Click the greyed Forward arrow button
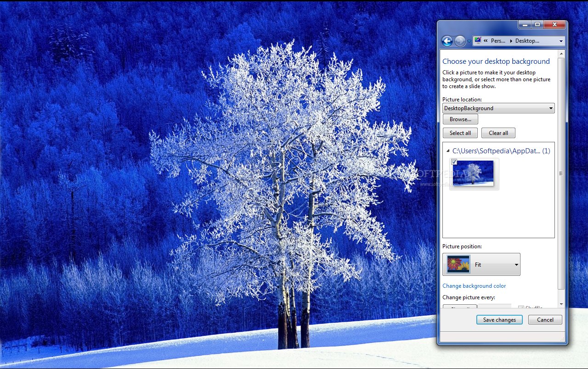 (460, 41)
